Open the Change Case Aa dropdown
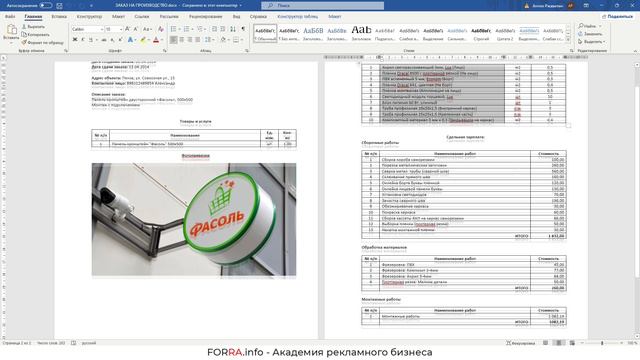The height and width of the screenshot is (360, 640). tap(147, 29)
